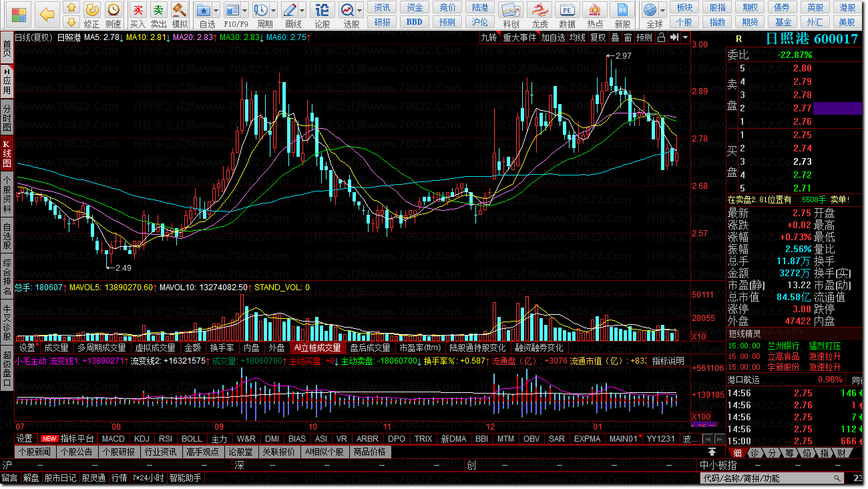Click the 资讯 toolbar button
Screen dimensions: 868x489
click(x=383, y=7)
